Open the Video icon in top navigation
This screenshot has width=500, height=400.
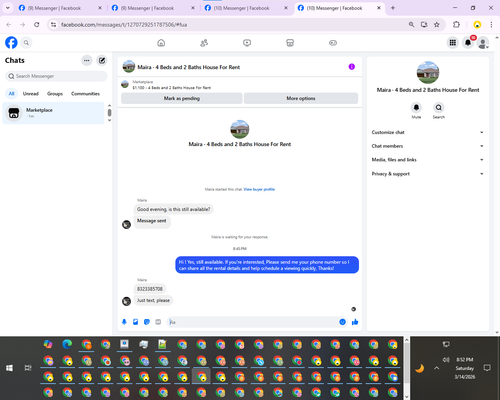coord(247,43)
